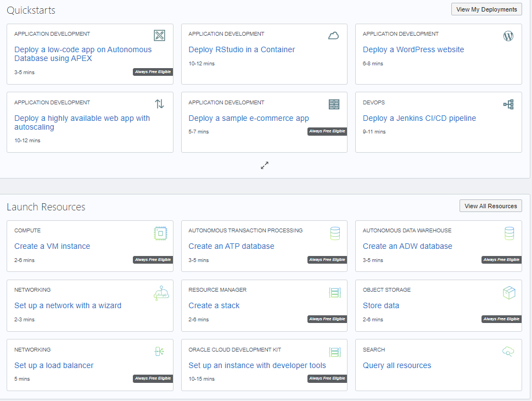Click the COMPUTE category label
This screenshot has height=401, width=532.
[27, 231]
